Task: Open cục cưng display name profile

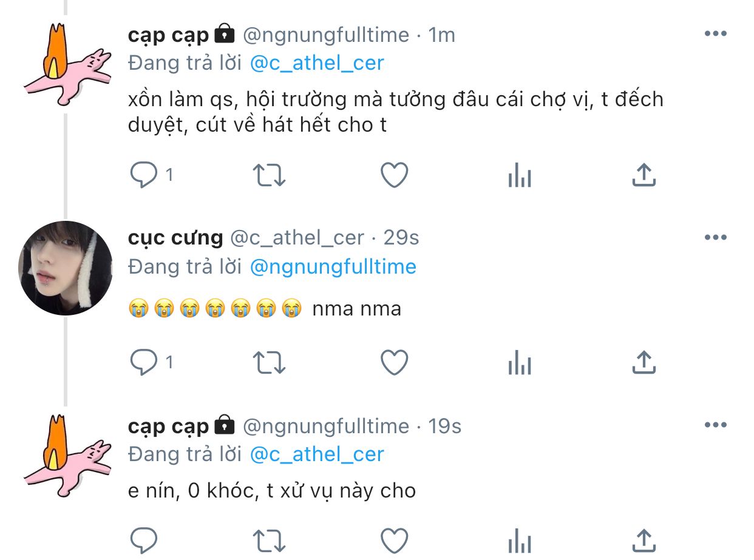Action: 175,238
